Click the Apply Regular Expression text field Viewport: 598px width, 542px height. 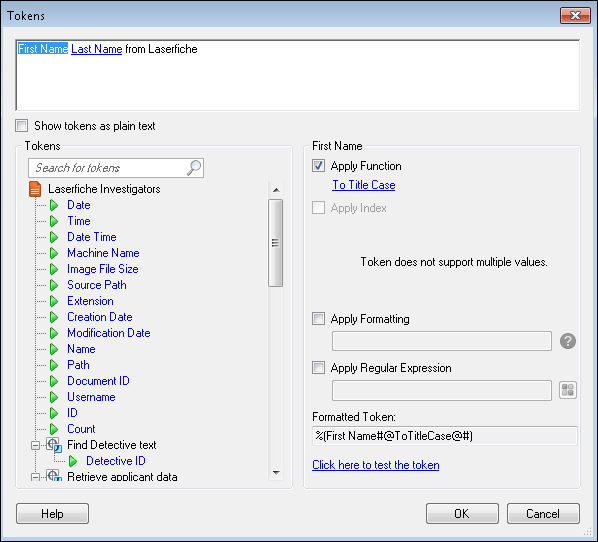click(x=442, y=390)
